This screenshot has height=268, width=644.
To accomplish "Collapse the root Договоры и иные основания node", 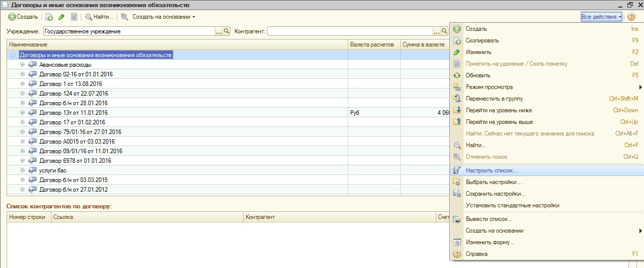I will (x=13, y=55).
